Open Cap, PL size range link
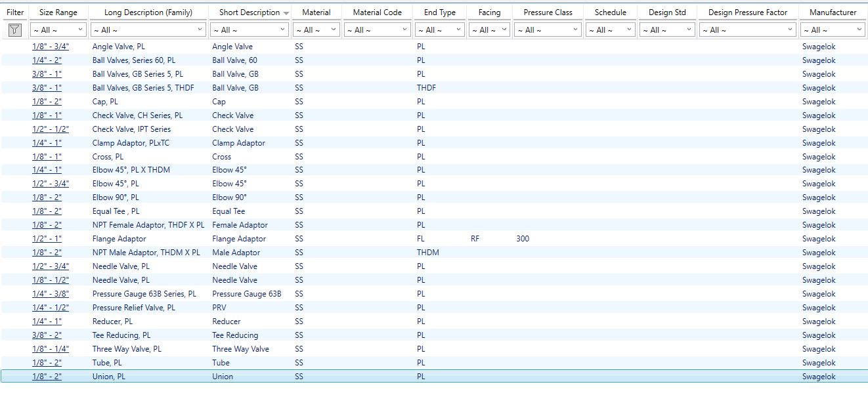 47,102
